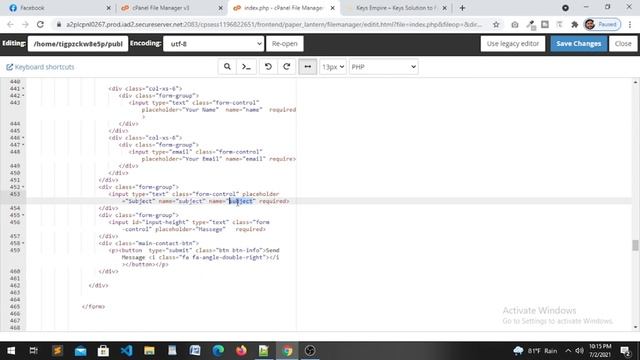The width and height of the screenshot is (640, 360).
Task: Collapse code fold at line 441
Action: click(x=23, y=89)
